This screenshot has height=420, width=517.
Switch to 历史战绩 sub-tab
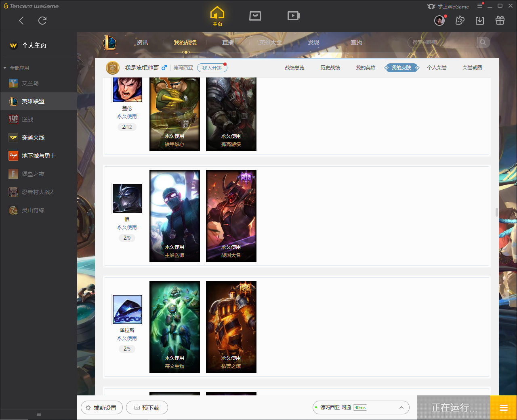click(x=330, y=68)
